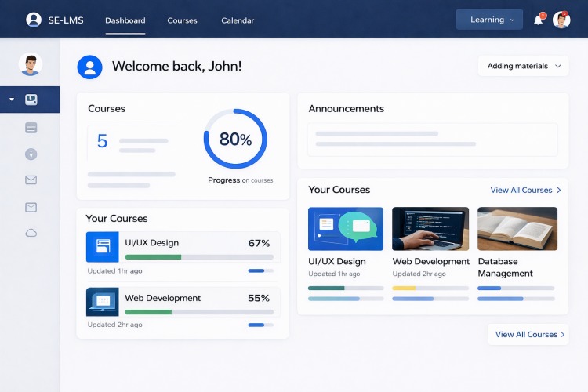588x392 pixels.
Task: Click Web Development title in course list
Action: [163, 298]
